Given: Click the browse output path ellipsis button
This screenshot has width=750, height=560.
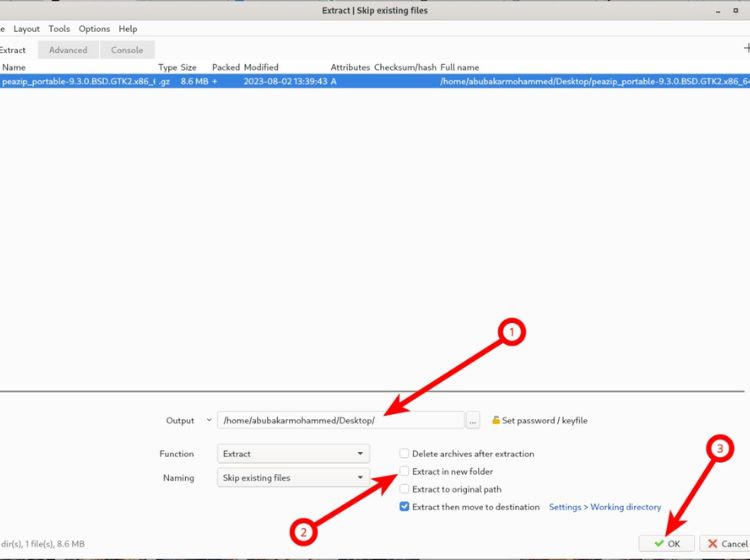Looking at the screenshot, I should click(473, 421).
